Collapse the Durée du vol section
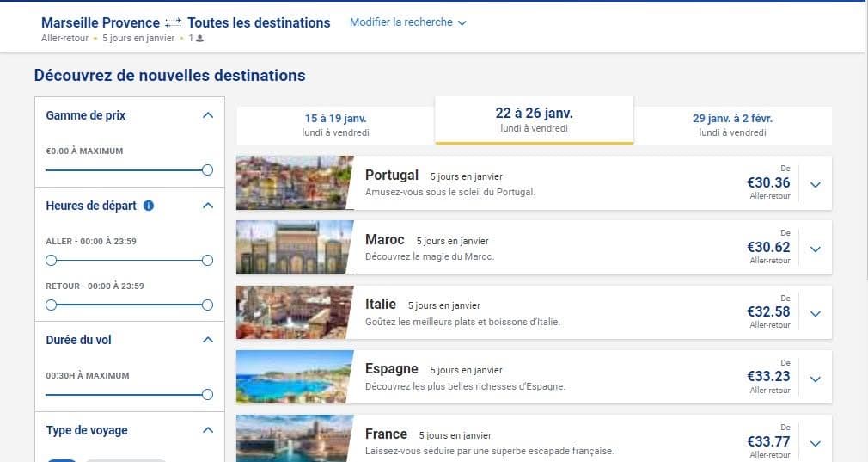 (x=207, y=340)
